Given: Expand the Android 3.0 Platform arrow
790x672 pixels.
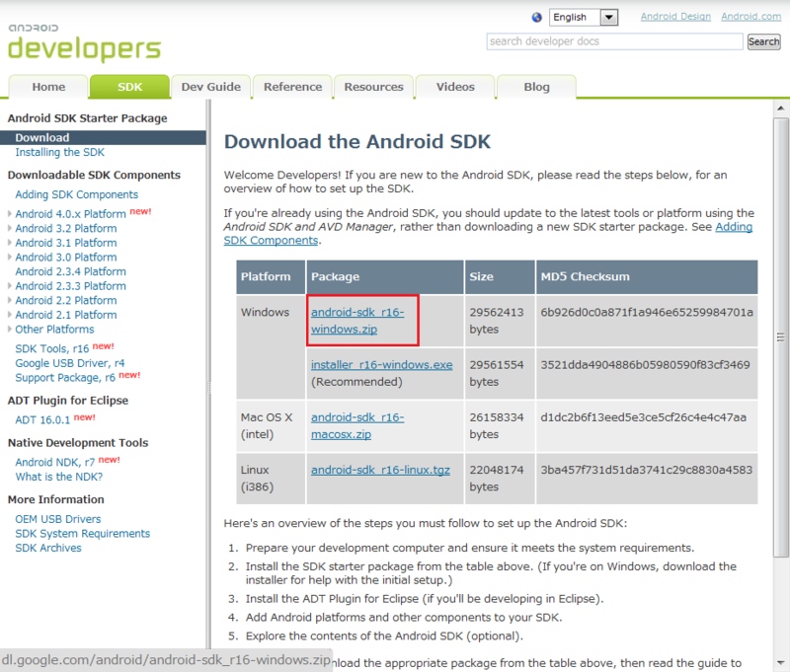Looking at the screenshot, I should [10, 257].
